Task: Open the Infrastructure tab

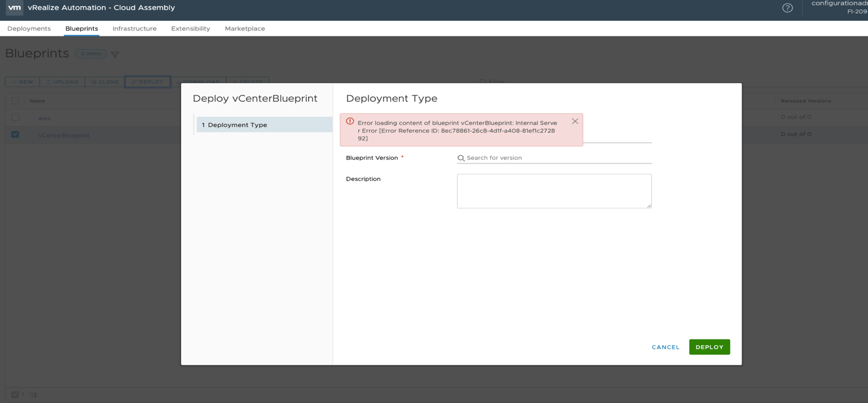Action: pos(135,29)
